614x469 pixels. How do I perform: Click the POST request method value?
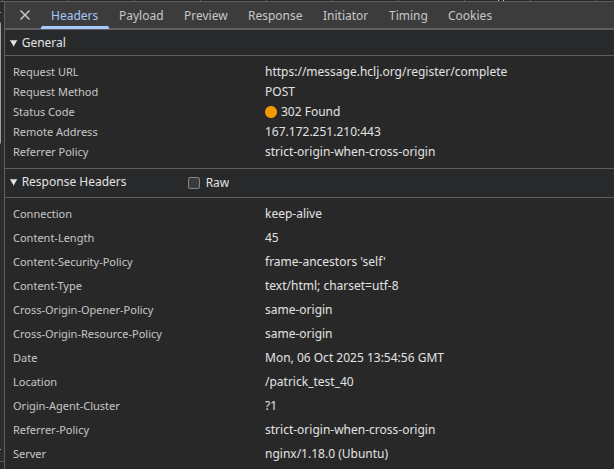point(280,92)
